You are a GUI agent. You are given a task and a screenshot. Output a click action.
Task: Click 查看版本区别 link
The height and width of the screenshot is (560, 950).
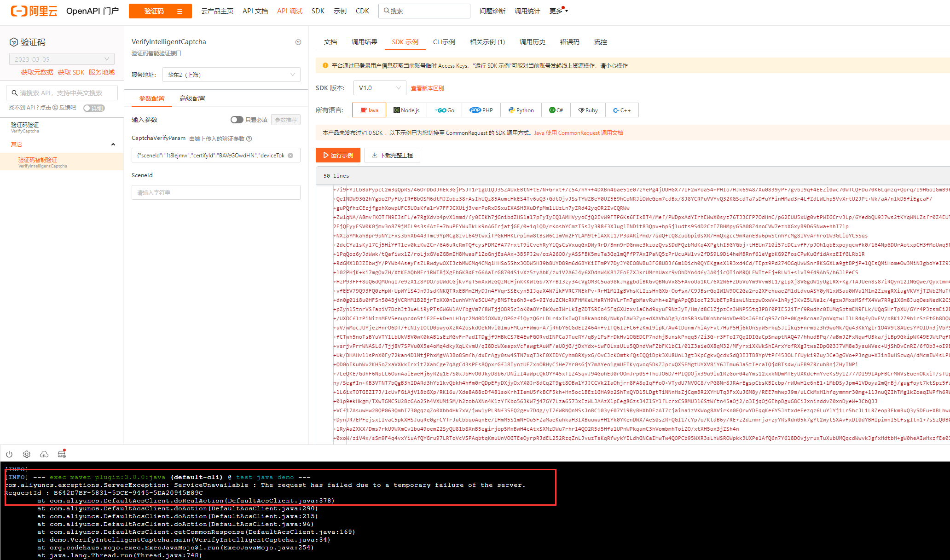427,88
